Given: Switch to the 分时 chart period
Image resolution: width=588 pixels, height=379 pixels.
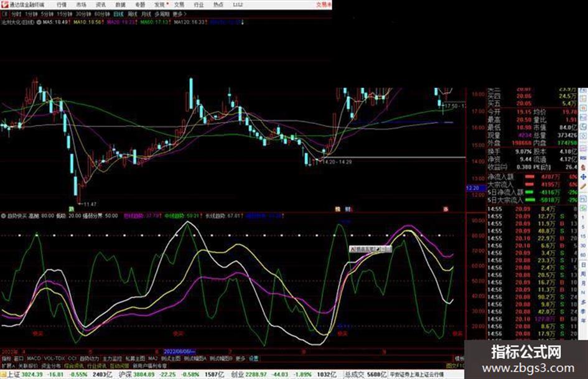Looking at the screenshot, I should point(16,14).
